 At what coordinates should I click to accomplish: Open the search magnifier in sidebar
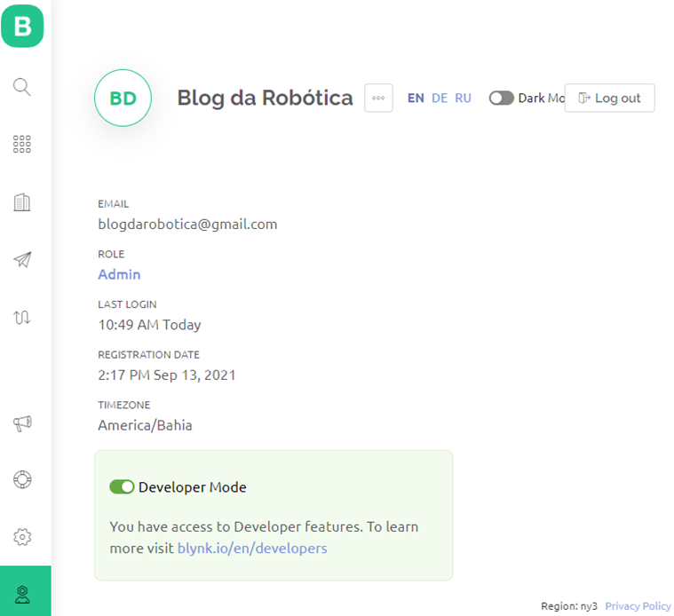22,87
